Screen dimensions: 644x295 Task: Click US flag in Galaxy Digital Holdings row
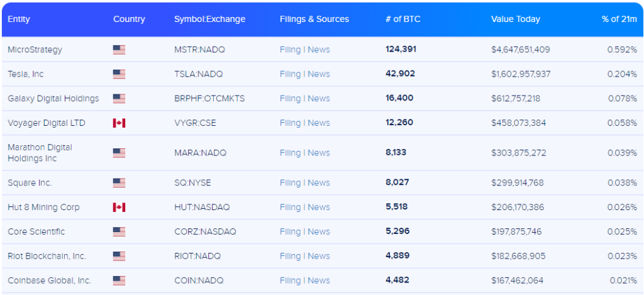tap(119, 99)
